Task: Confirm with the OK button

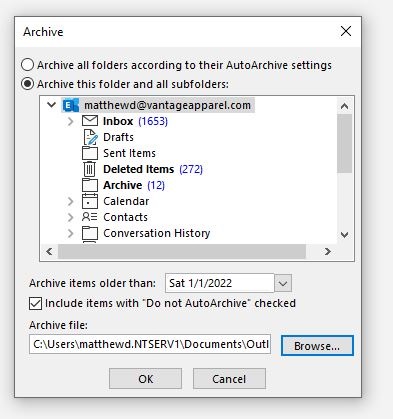Action: click(146, 379)
